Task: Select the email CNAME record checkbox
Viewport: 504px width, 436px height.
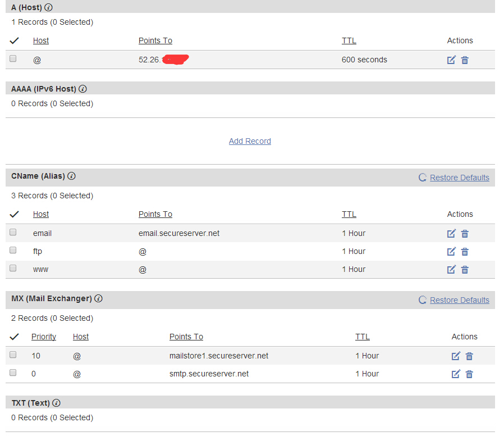Action: click(13, 232)
